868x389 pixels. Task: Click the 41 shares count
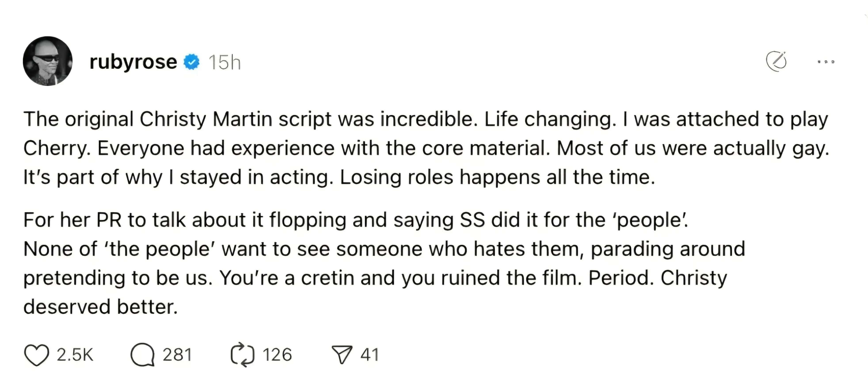[x=370, y=355]
